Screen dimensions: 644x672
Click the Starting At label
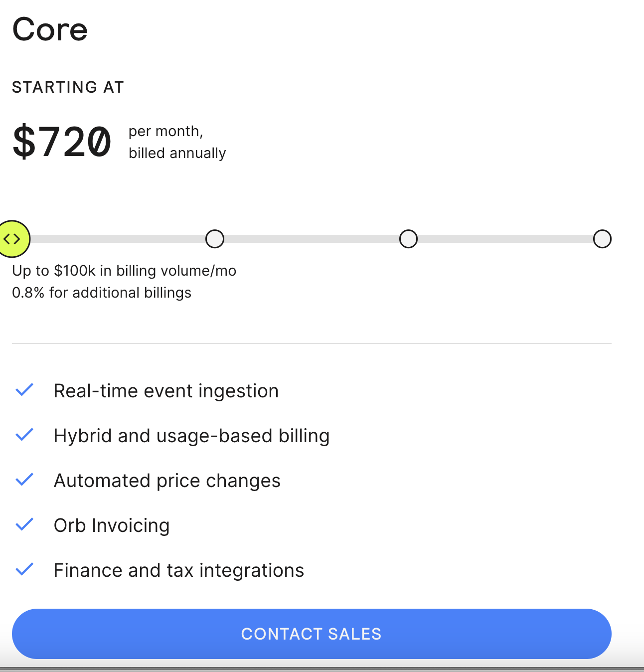(68, 87)
